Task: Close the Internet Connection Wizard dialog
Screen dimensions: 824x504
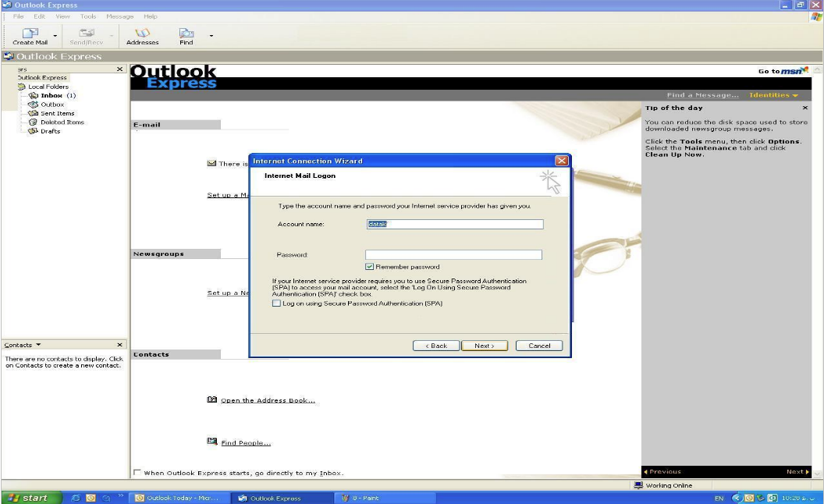Action: pyautogui.click(x=562, y=161)
